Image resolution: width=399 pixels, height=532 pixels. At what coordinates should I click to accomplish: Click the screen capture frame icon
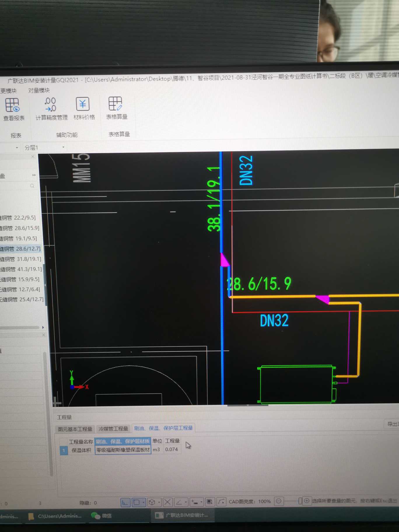tap(209, 502)
